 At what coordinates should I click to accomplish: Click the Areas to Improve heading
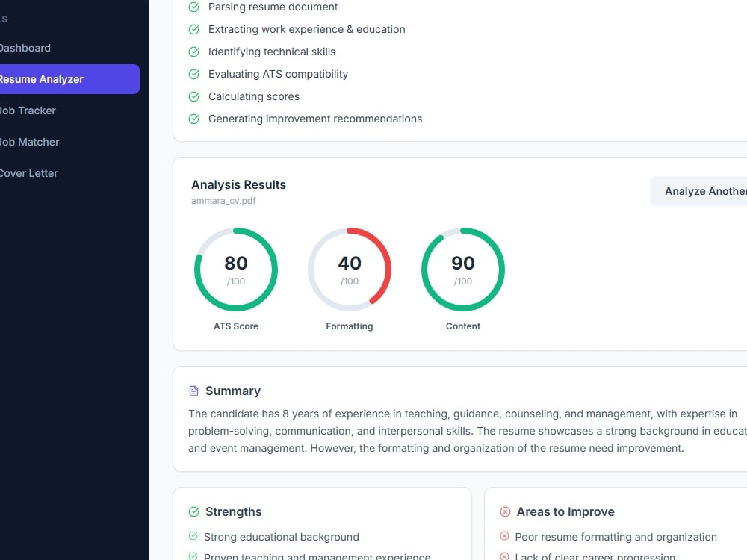coord(565,512)
